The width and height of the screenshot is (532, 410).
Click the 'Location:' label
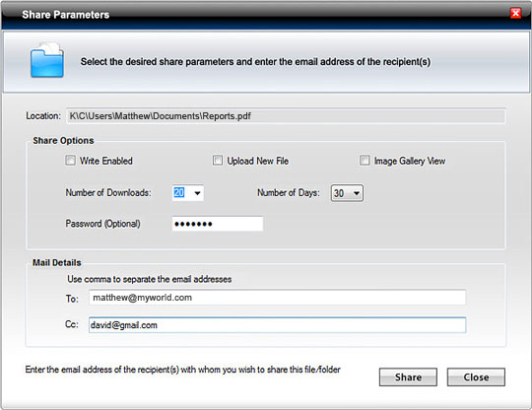43,115
